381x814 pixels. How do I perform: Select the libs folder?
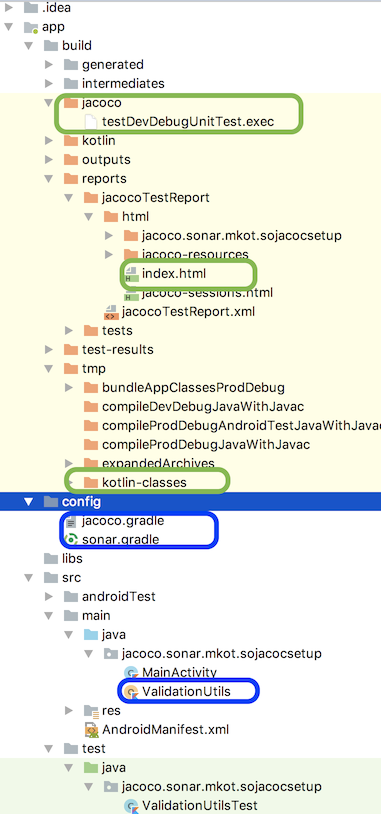coord(72,559)
